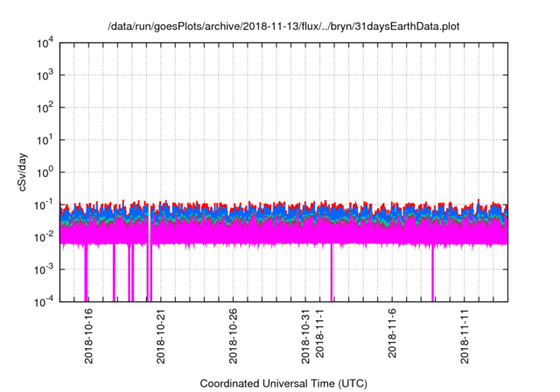Click the 2018-11-11 date label
The height and width of the screenshot is (392, 560).
(x=465, y=336)
